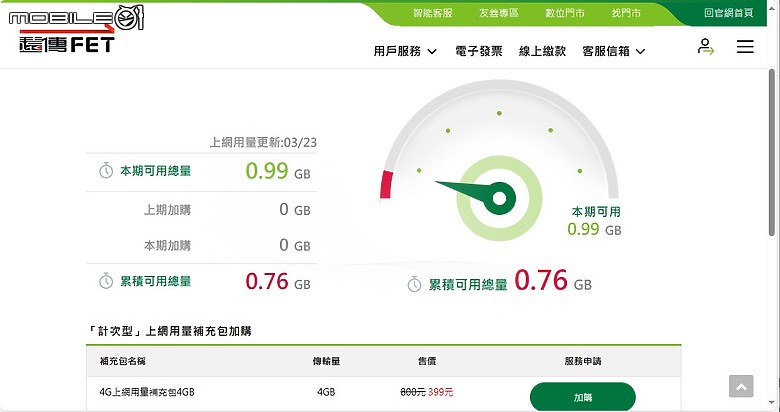Go to 友善專區 in top bar
This screenshot has height=412, width=780.
(x=498, y=13)
